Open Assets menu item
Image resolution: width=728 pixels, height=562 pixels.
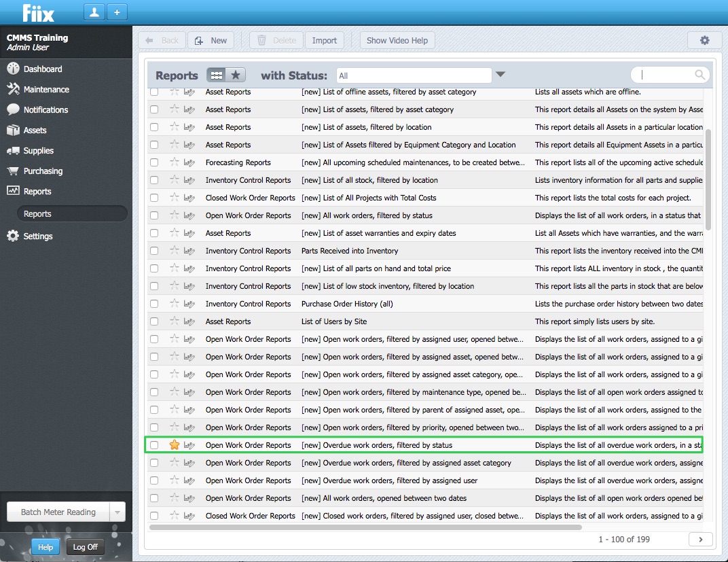pos(35,130)
